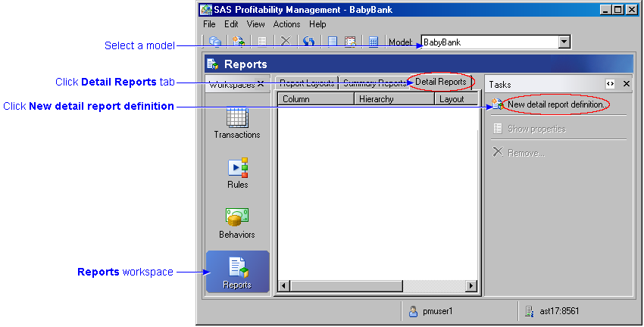Open the Rules workspace
This screenshot has height=327, width=644.
[x=236, y=171]
